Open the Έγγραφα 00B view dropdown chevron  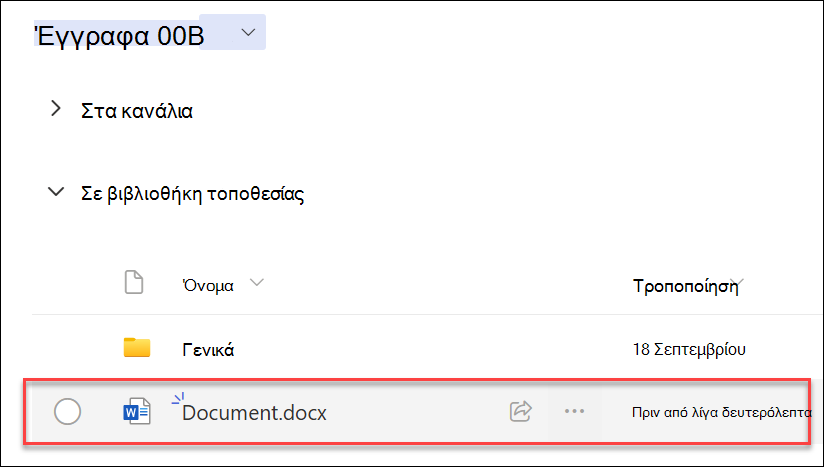coord(248,33)
